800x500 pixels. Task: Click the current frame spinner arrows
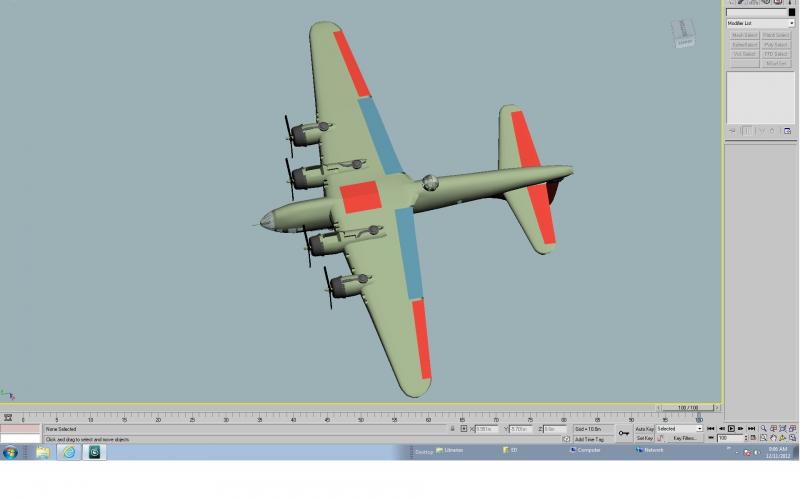pos(745,438)
